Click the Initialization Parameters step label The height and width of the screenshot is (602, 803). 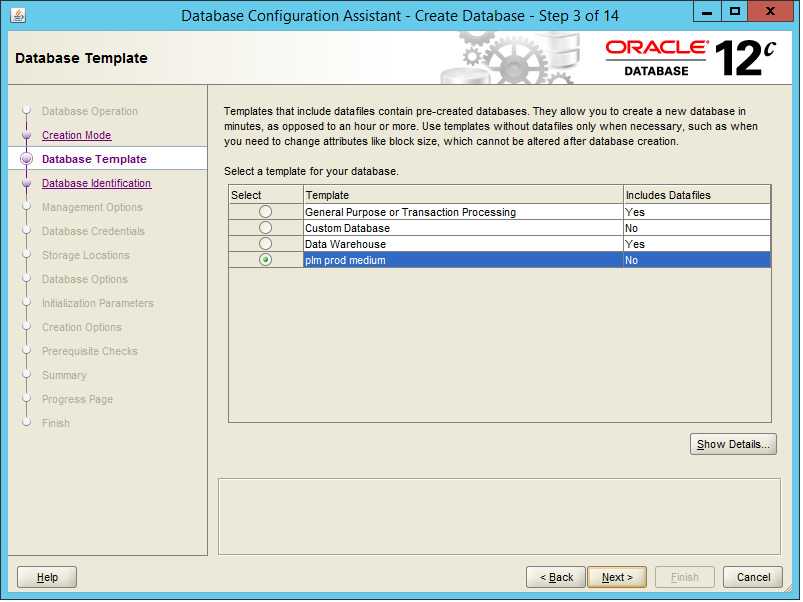coord(98,304)
